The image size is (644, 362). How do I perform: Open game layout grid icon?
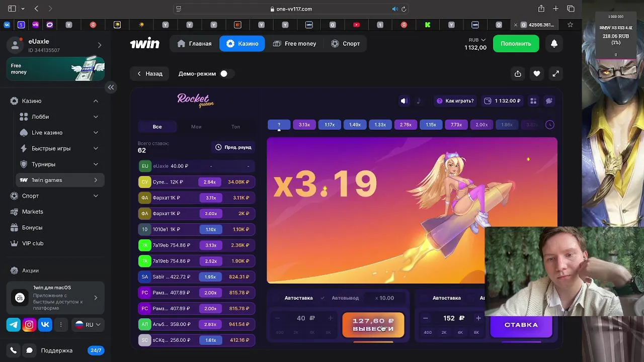click(533, 101)
